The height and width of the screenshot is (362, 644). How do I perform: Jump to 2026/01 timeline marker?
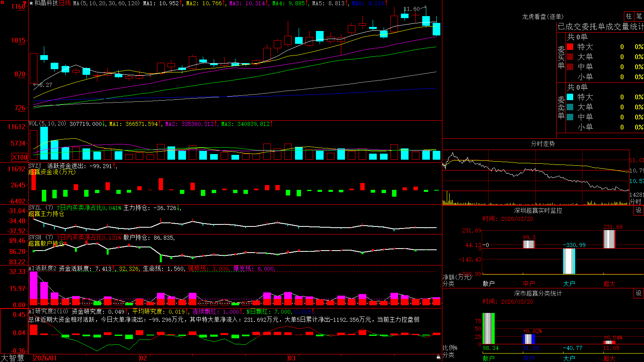[45, 358]
